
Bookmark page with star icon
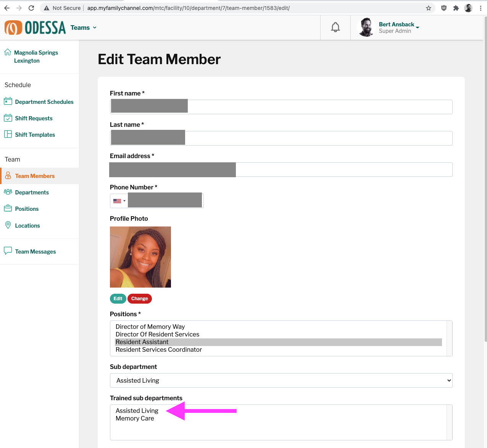(429, 8)
